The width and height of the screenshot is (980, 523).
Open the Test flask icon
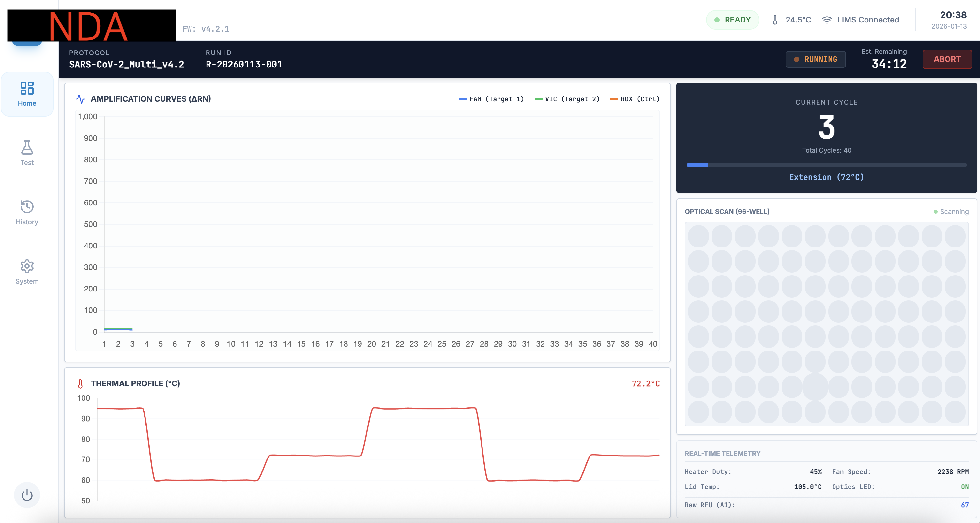27,148
